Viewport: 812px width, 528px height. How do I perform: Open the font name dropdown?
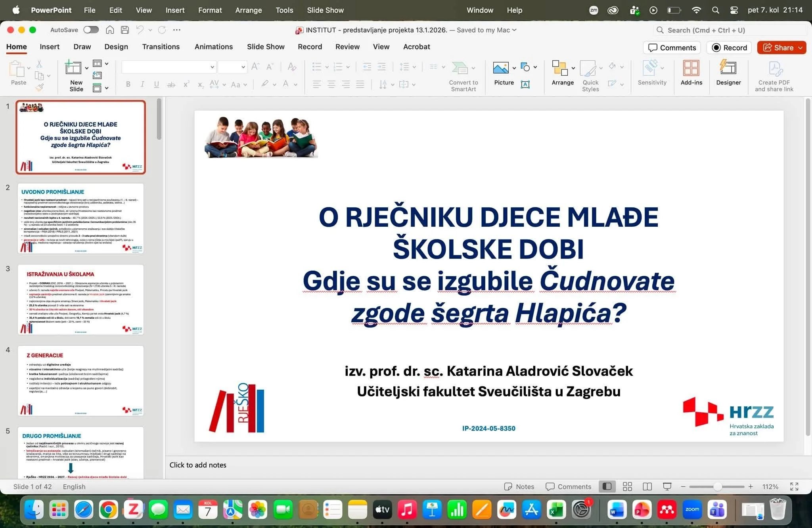click(x=212, y=67)
